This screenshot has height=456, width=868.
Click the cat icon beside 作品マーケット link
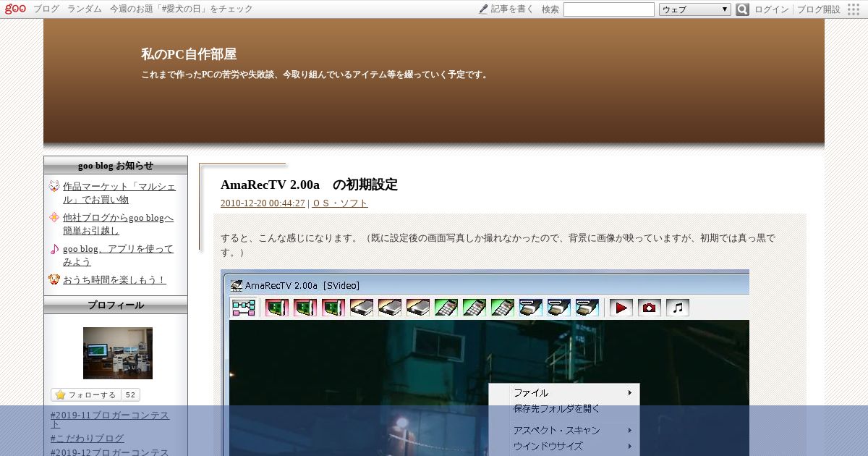(x=54, y=186)
